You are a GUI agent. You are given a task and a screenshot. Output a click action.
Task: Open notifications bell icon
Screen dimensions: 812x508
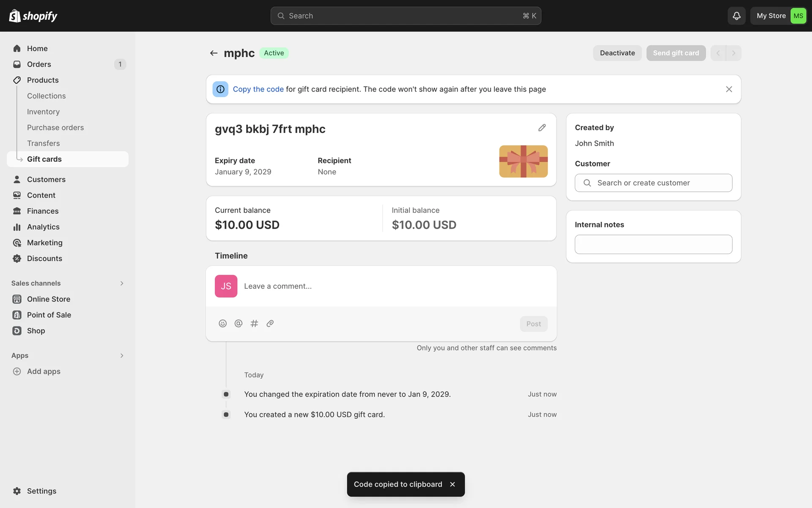point(736,16)
